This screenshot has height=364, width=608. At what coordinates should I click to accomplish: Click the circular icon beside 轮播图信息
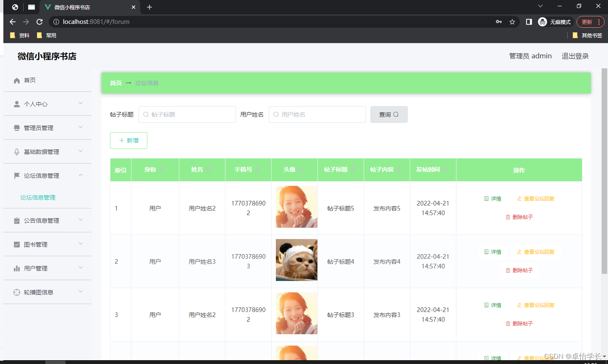[x=17, y=292]
